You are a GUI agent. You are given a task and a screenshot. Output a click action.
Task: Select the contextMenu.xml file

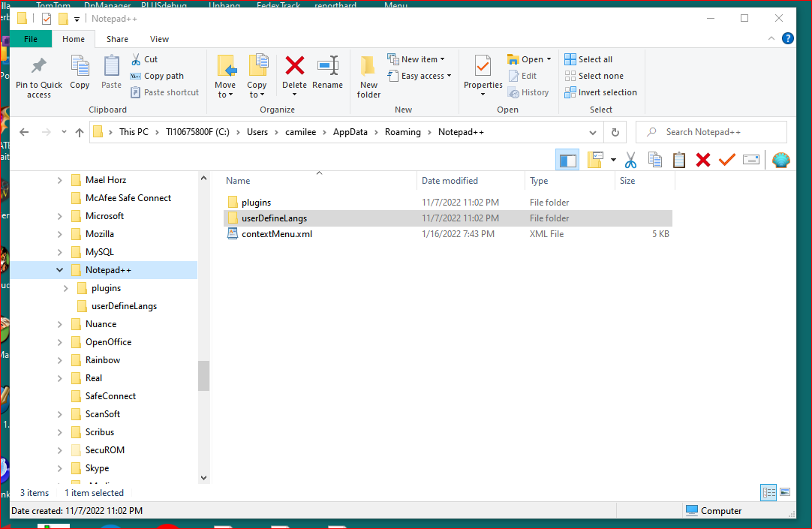tap(448, 234)
